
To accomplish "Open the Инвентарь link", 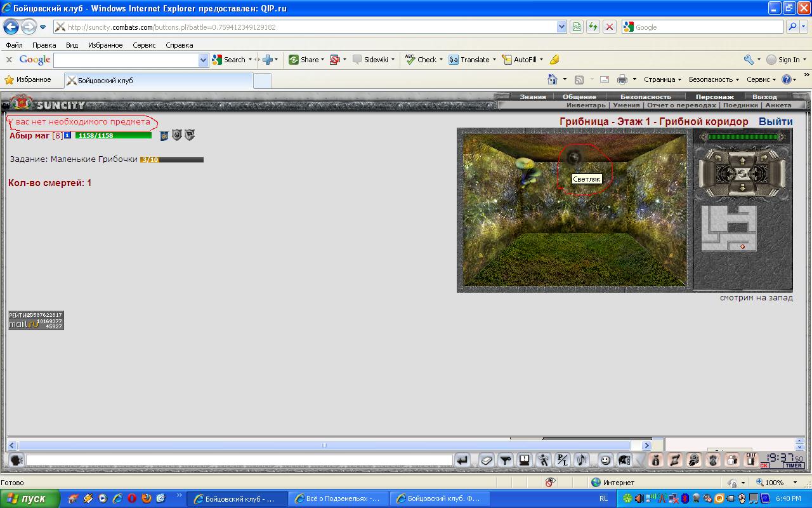I will click(x=586, y=105).
